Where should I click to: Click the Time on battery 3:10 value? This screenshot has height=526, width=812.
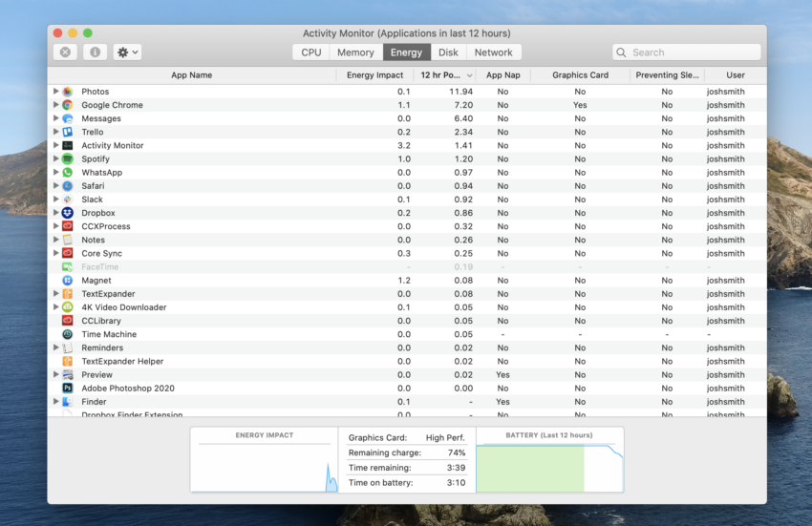457,482
